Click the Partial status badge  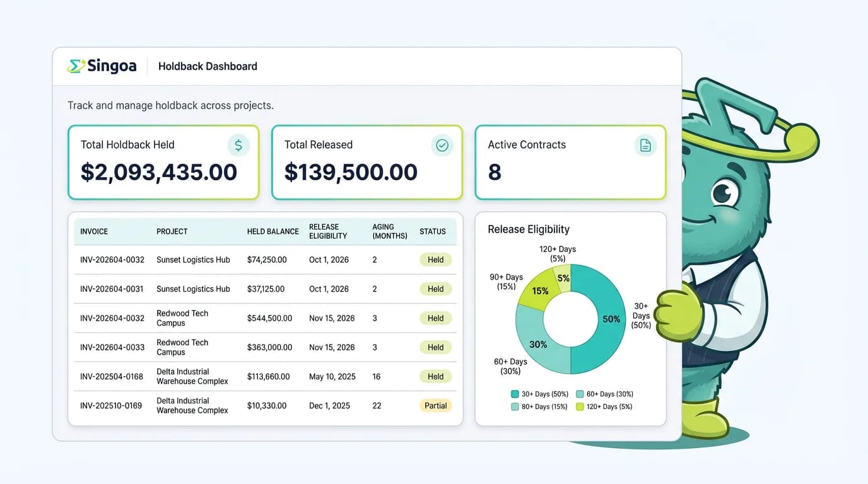(435, 406)
